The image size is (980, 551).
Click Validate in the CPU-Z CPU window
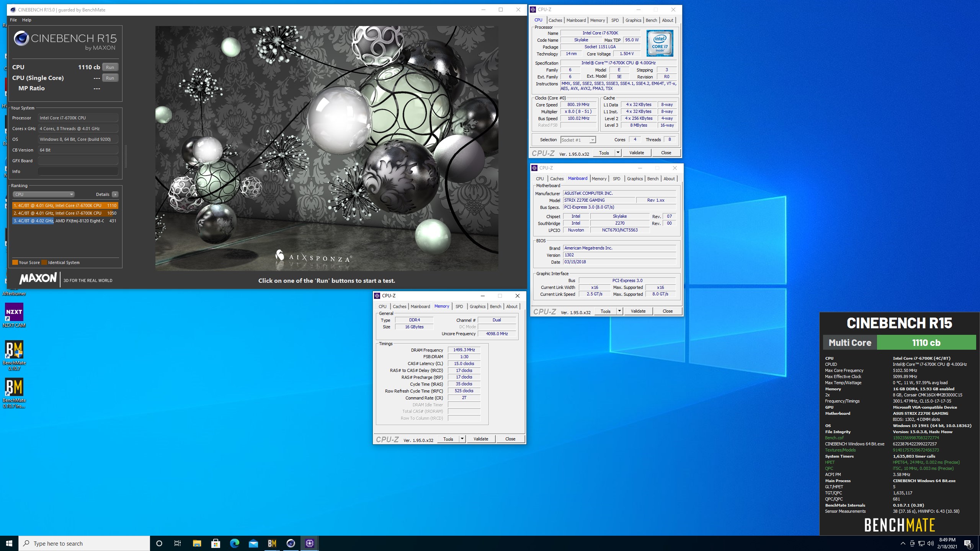pos(637,153)
